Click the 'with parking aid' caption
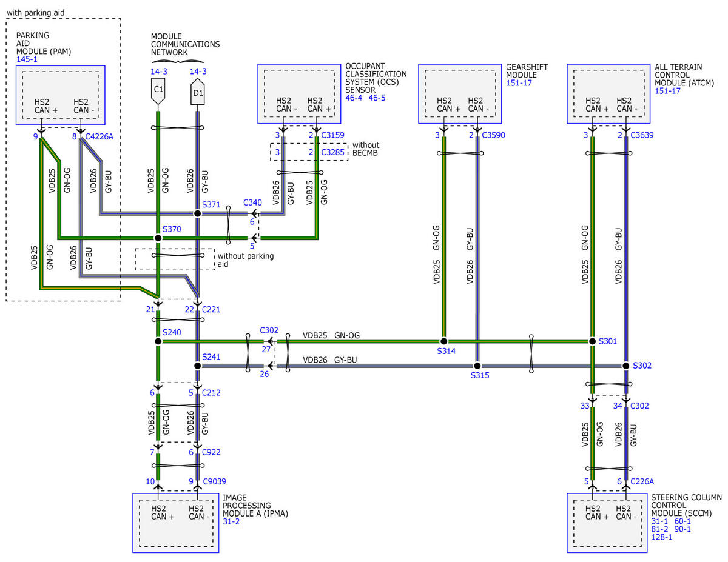The image size is (728, 562). tap(35, 12)
